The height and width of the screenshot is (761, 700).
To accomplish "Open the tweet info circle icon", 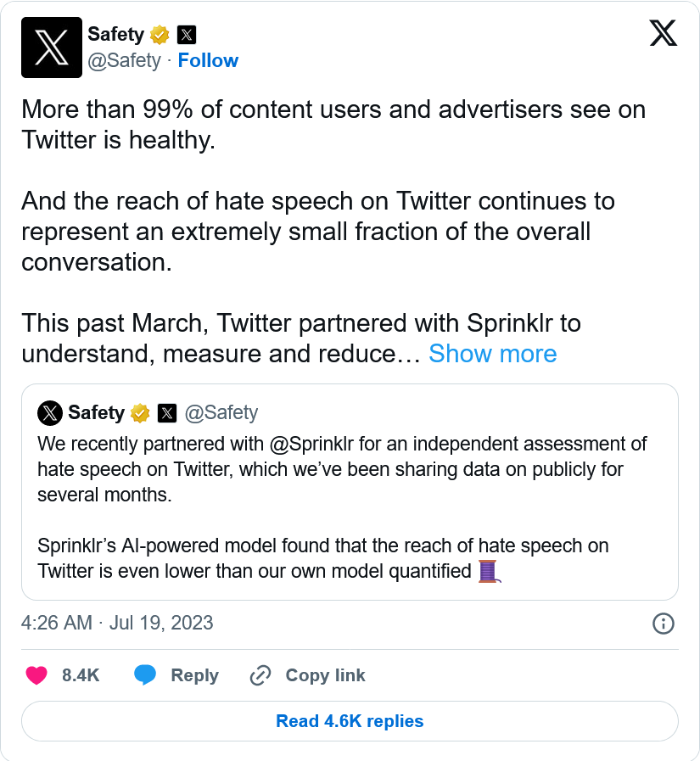I will [663, 624].
